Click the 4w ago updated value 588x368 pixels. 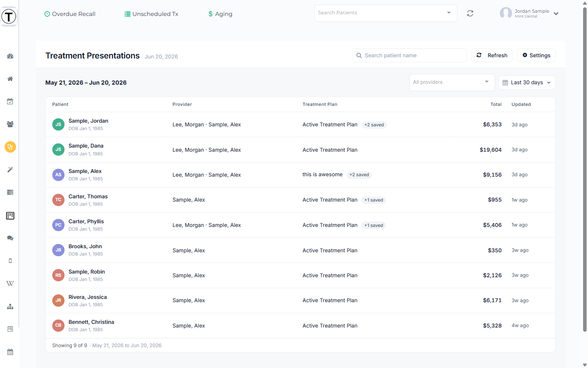pos(520,325)
